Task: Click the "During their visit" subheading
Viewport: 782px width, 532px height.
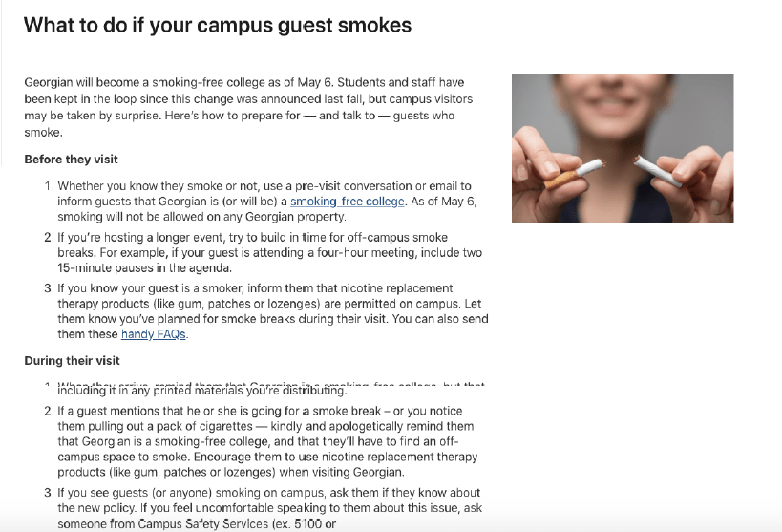Action: coord(72,361)
